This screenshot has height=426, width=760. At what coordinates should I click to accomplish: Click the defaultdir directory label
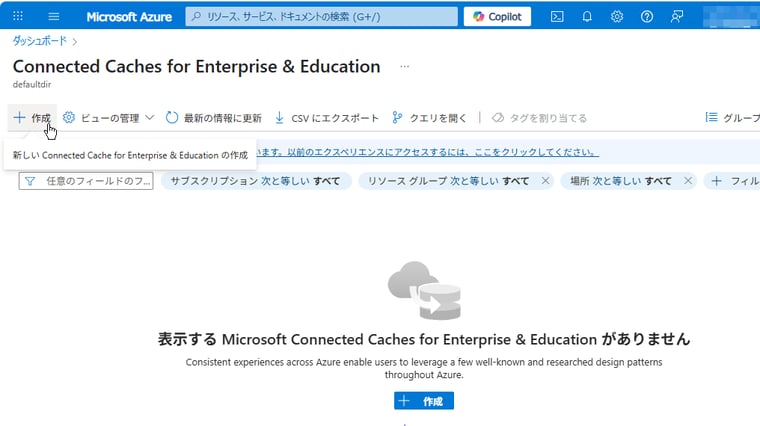[x=32, y=84]
